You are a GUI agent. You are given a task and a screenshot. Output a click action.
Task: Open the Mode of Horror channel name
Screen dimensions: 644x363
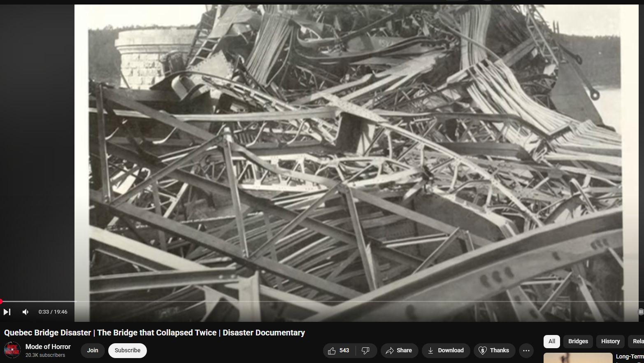pyautogui.click(x=48, y=347)
